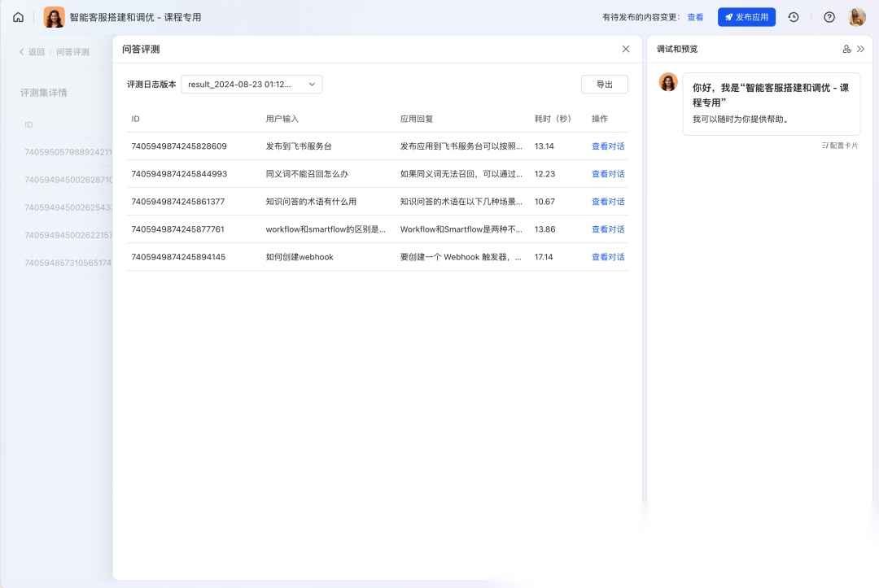
Task: Click background ID starting 74059505798
Action: coord(68,152)
